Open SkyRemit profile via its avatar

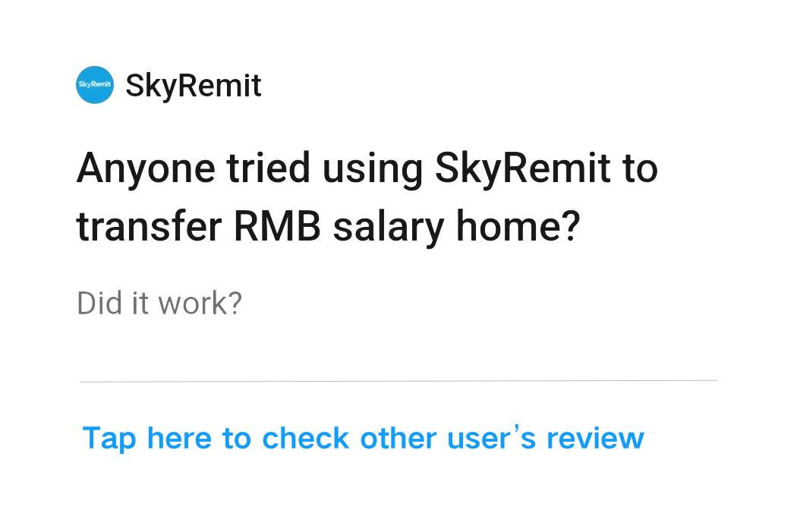[95, 85]
